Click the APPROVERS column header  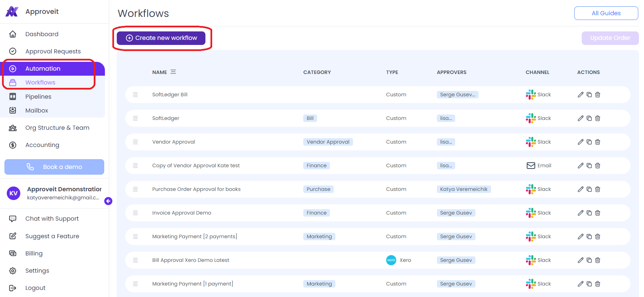point(451,72)
